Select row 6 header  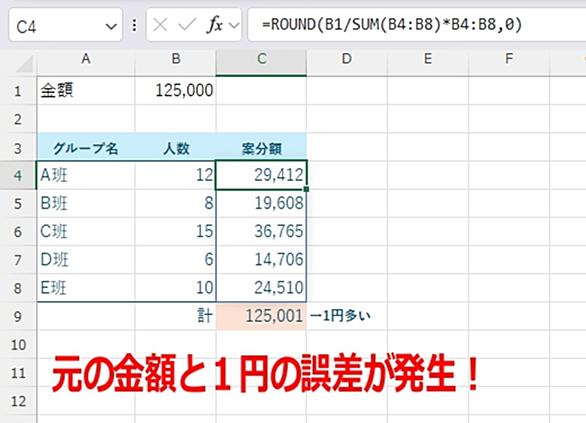tap(18, 232)
